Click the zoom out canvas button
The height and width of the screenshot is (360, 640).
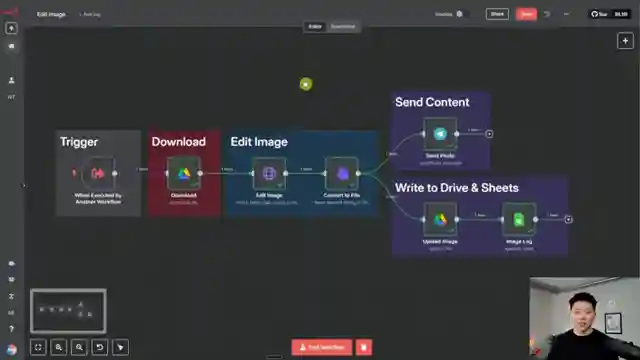79,347
